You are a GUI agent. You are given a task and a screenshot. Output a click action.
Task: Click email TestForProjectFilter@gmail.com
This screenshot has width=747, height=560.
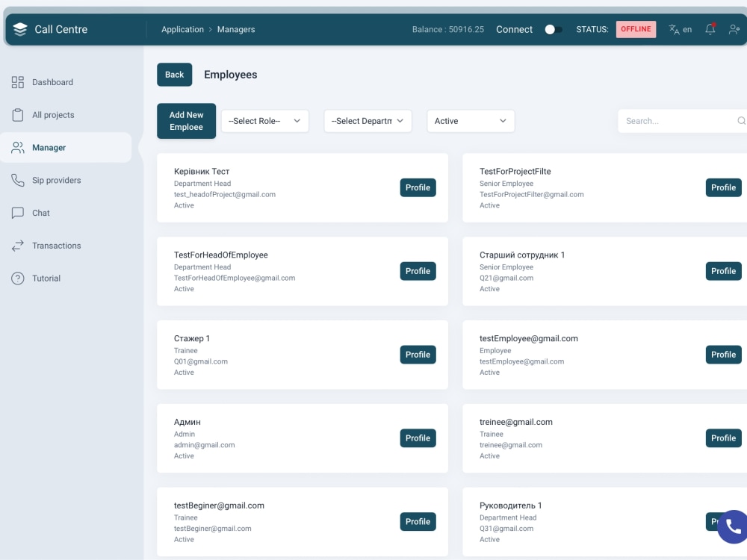click(531, 194)
